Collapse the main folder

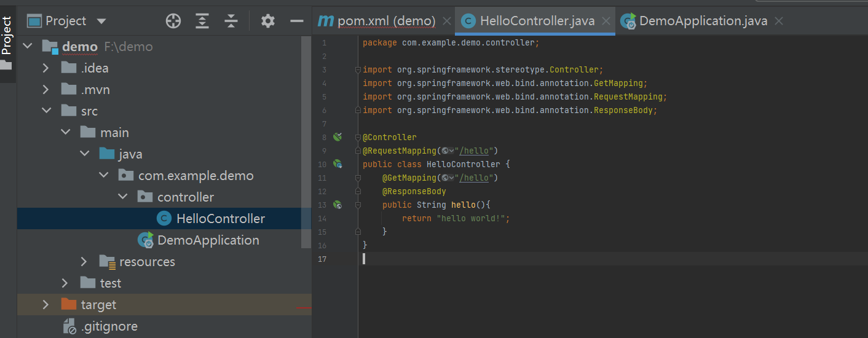coord(65,133)
